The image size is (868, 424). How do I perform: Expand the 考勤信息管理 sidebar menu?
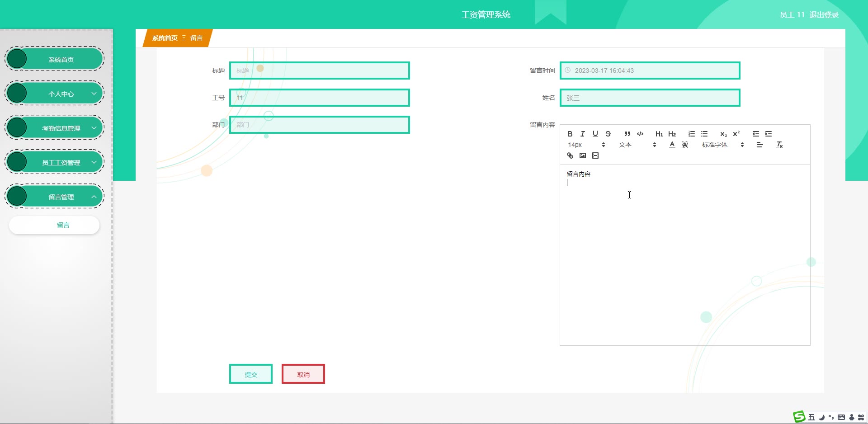pos(54,128)
